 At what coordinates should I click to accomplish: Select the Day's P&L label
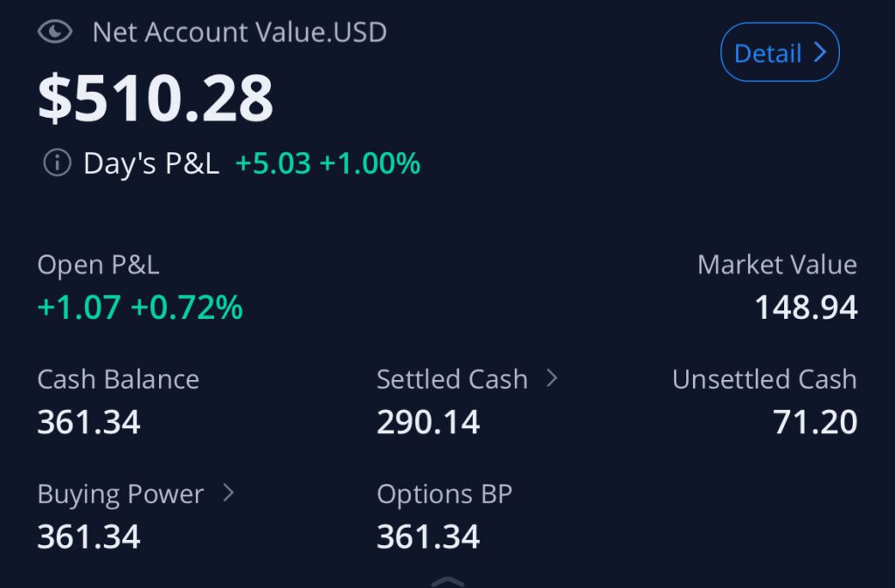(x=151, y=163)
